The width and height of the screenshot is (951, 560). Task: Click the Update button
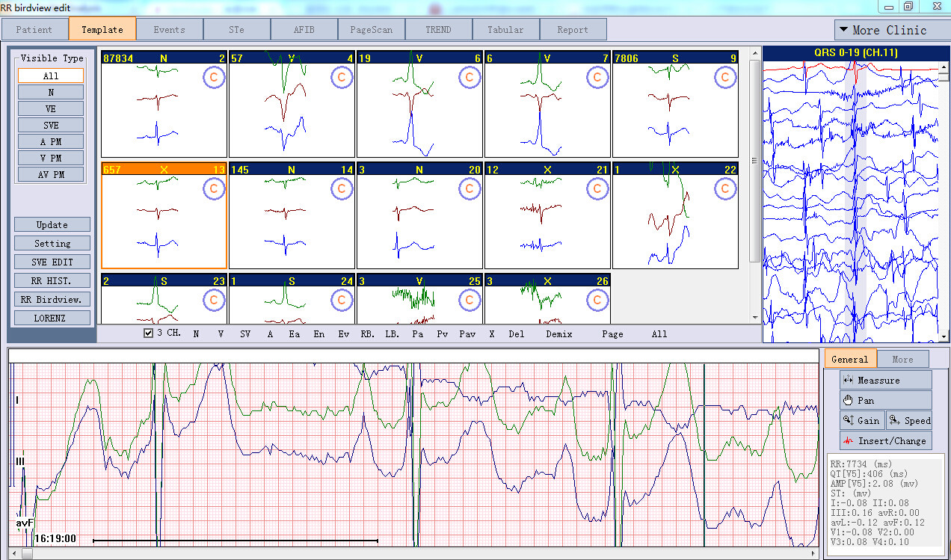pyautogui.click(x=52, y=224)
